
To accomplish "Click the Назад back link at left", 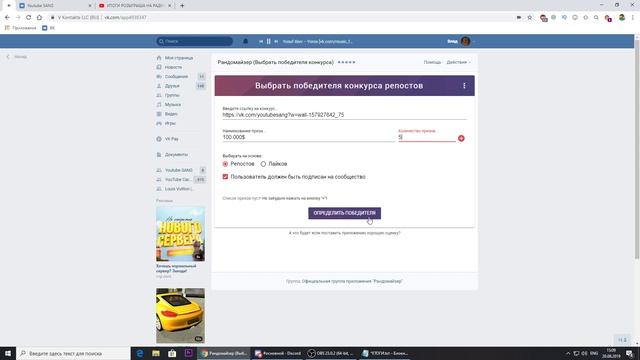I will click(x=17, y=57).
